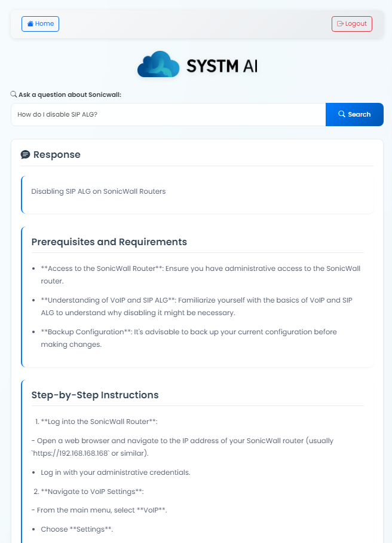This screenshot has height=543, width=392.
Task: Click the SYSTM AI cloud logo
Action: 158,65
